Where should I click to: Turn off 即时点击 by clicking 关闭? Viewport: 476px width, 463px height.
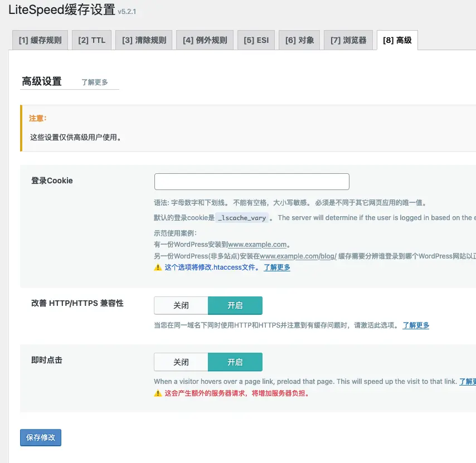click(181, 362)
